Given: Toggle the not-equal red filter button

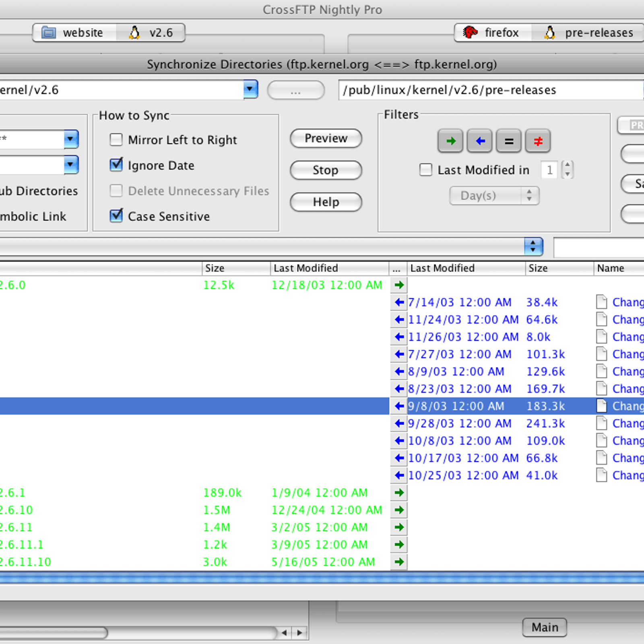Looking at the screenshot, I should (538, 141).
